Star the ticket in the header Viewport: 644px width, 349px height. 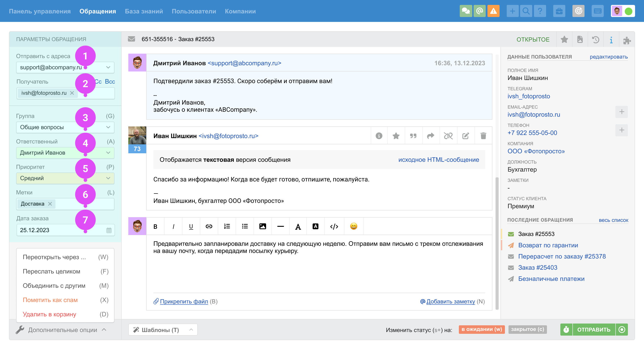click(564, 40)
